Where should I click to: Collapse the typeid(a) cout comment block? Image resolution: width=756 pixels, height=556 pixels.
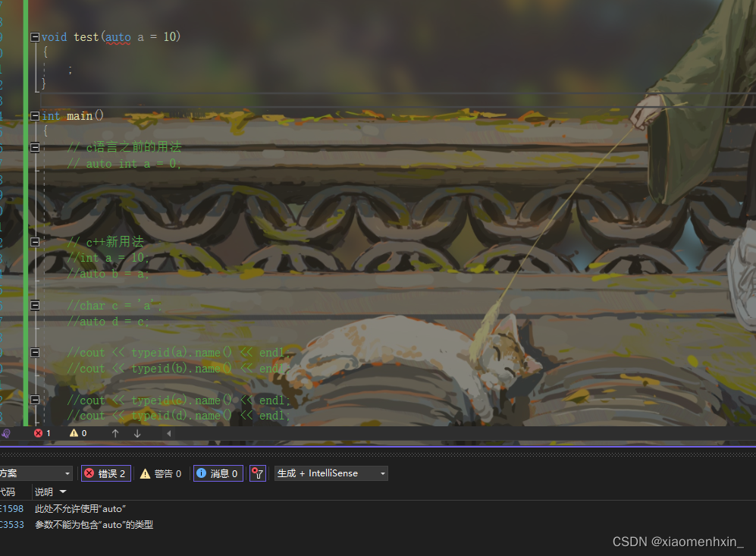click(35, 353)
